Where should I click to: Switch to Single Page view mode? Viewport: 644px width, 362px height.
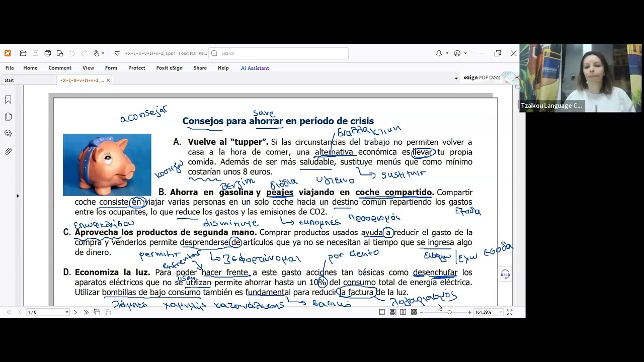(382, 312)
